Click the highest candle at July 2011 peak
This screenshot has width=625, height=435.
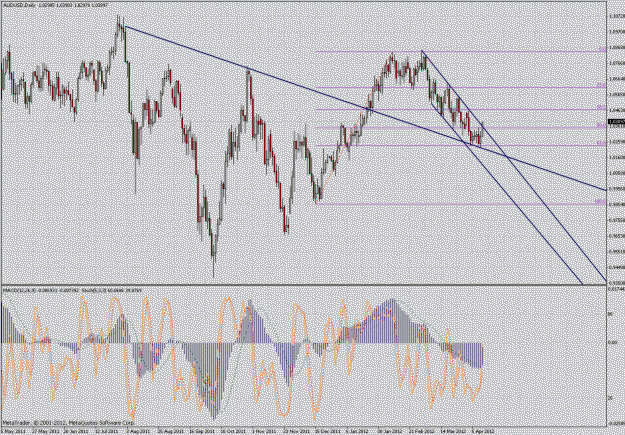pyautogui.click(x=118, y=25)
